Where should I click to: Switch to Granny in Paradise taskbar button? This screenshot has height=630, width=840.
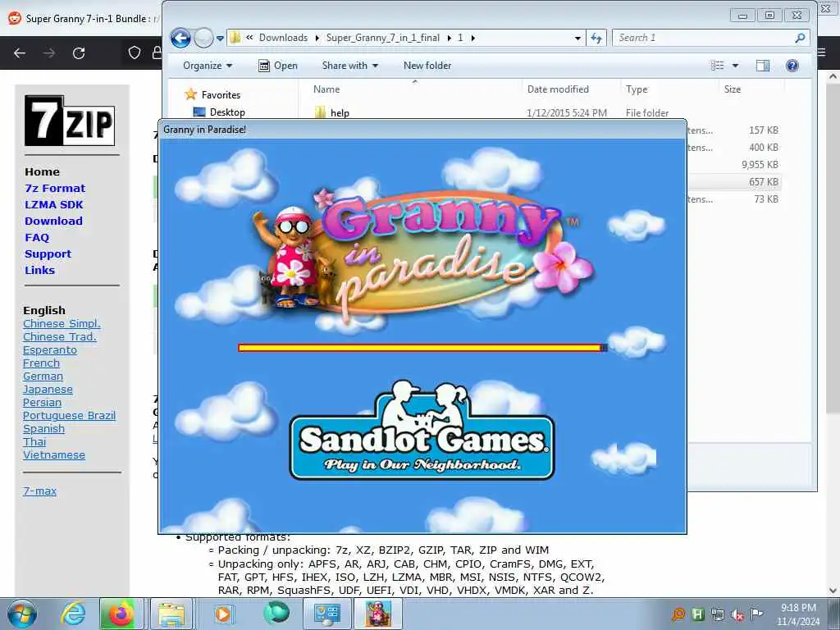(378, 614)
